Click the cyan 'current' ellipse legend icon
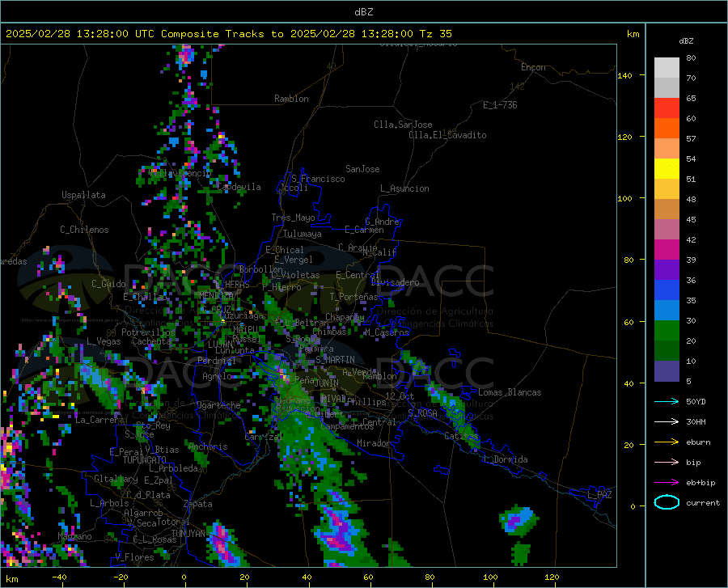Image resolution: width=728 pixels, height=588 pixels. pos(667,502)
